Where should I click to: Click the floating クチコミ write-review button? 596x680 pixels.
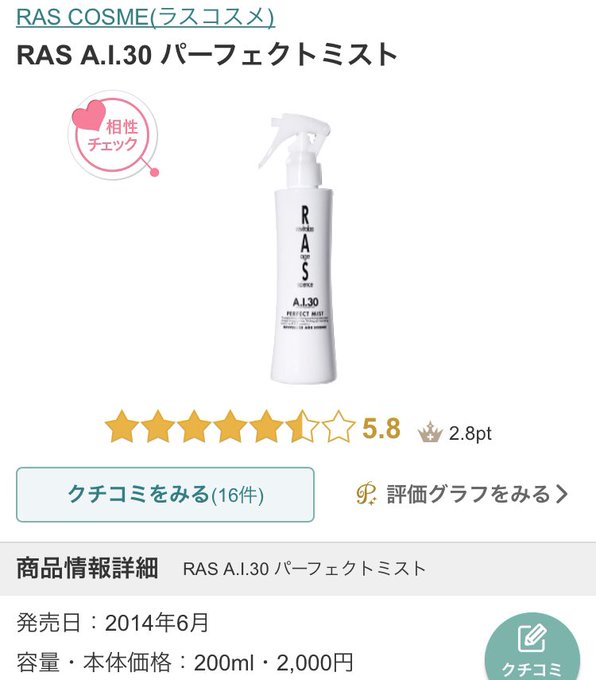click(532, 648)
